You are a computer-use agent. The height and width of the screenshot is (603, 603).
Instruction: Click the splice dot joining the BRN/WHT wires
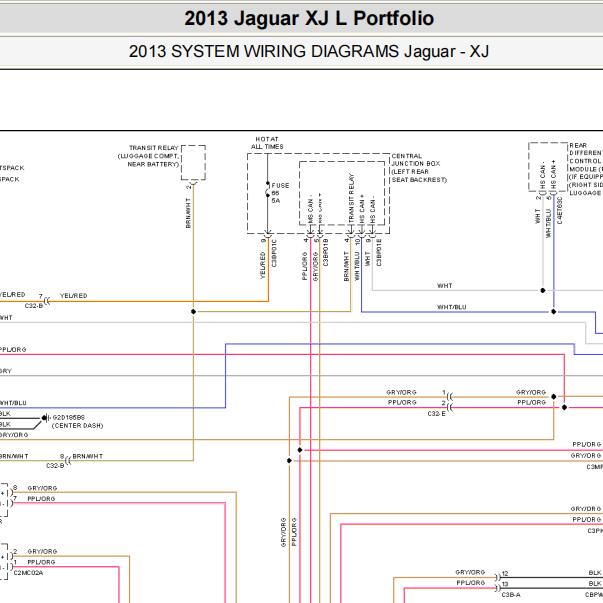point(193,311)
